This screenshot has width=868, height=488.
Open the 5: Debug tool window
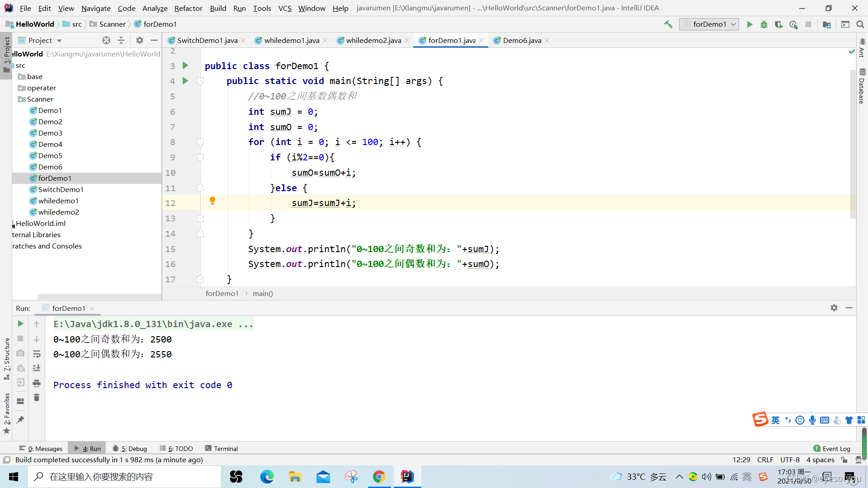130,448
